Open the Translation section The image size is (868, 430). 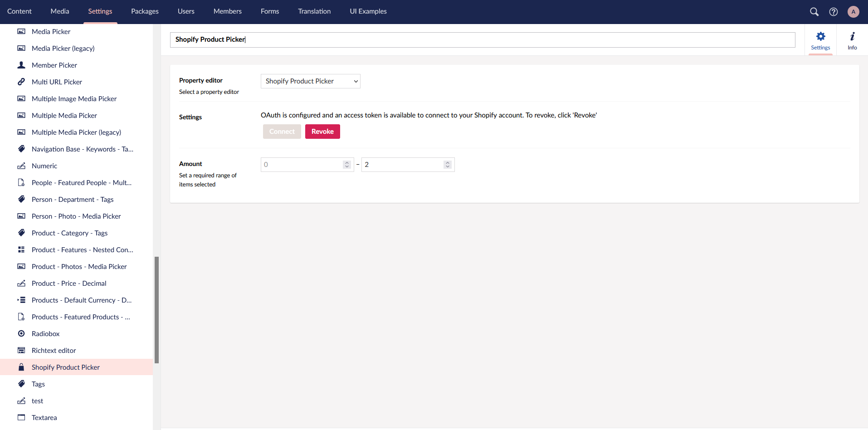tap(314, 11)
